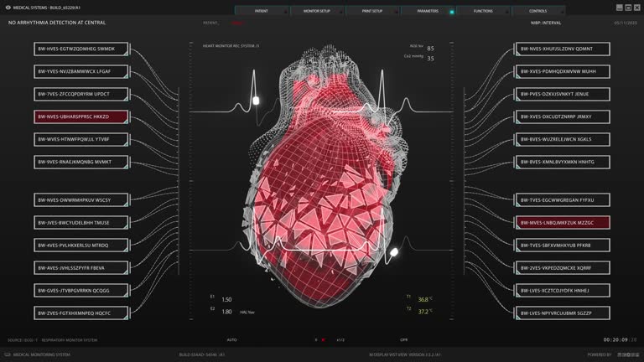Open the Print Setup tab
Viewport: 644px width, 362px height.
pos(371,11)
